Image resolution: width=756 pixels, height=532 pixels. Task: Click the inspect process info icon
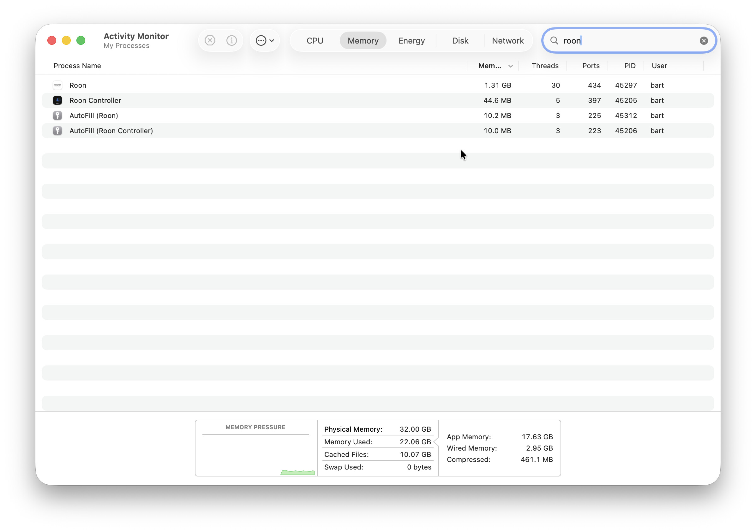tap(231, 40)
